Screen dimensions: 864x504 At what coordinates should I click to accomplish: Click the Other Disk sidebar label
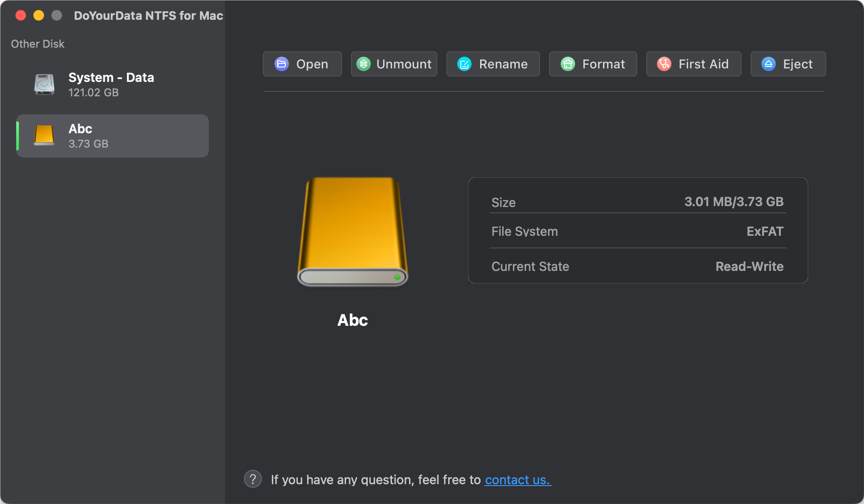tap(37, 43)
